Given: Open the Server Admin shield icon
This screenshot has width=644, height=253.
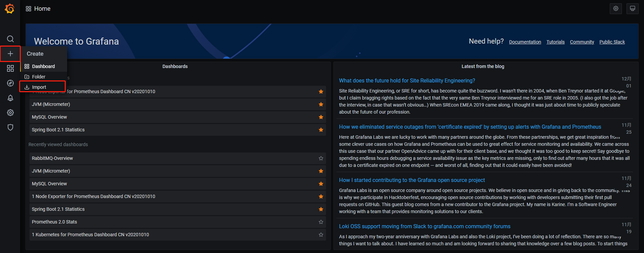Looking at the screenshot, I should pyautogui.click(x=10, y=127).
